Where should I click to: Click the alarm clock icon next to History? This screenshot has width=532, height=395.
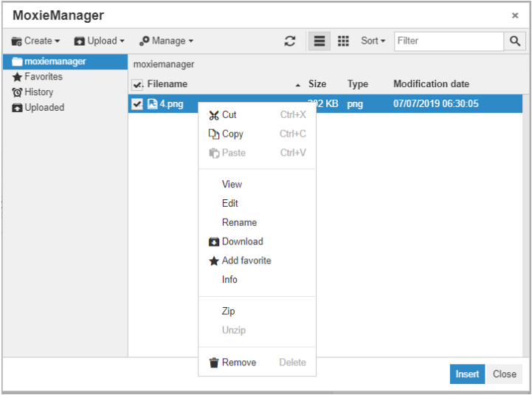coord(17,92)
